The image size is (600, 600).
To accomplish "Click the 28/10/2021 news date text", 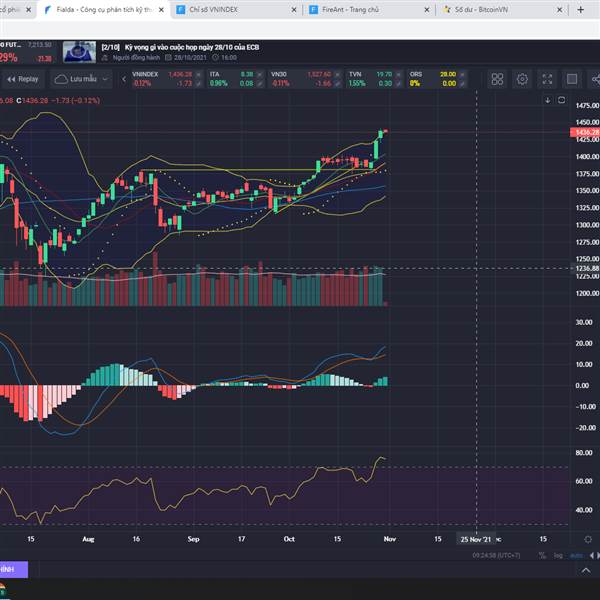I will coord(190,58).
